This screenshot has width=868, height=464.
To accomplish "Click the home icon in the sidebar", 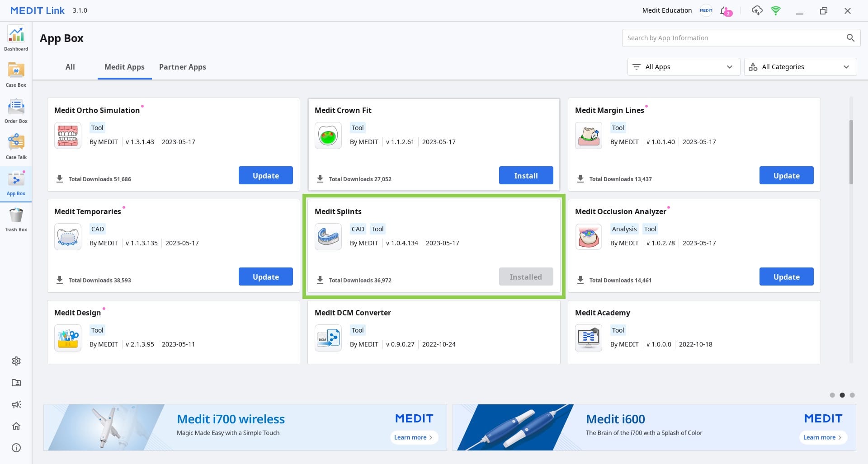I will click(16, 426).
